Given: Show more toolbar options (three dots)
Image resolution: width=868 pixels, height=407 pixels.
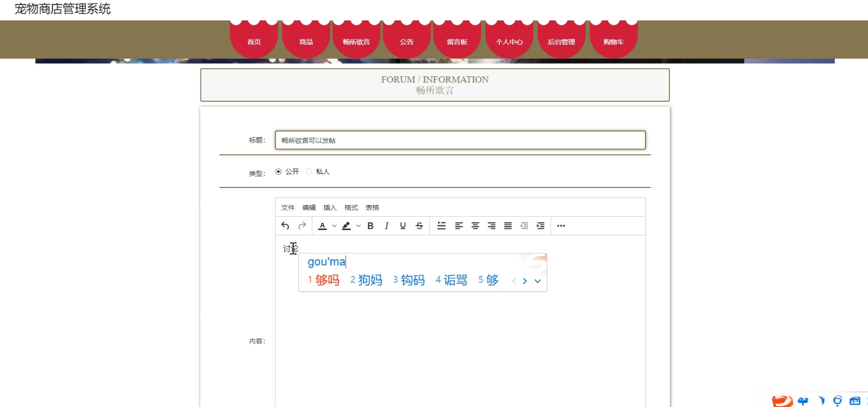Looking at the screenshot, I should coord(561,226).
